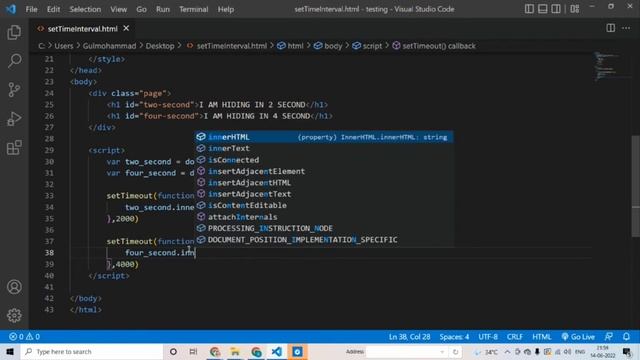Open Customize Layout icon
This screenshot has width=640, height=360.
(575, 9)
